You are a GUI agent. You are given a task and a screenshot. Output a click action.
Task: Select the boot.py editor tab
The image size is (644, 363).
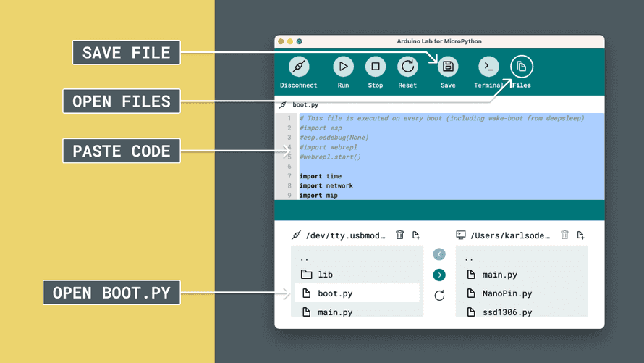(305, 105)
